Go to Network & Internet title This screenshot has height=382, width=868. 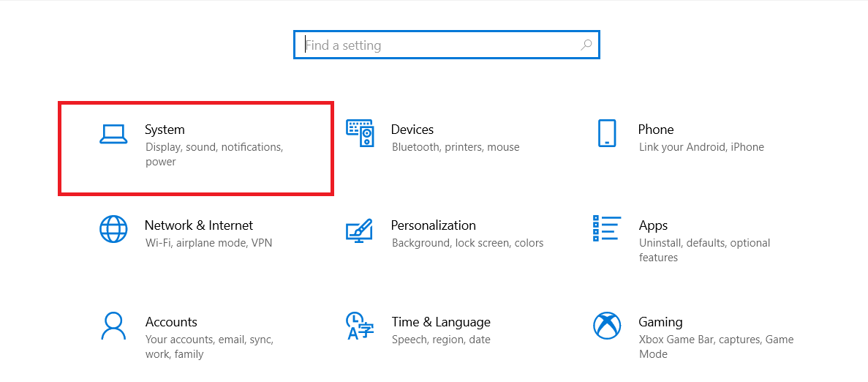[199, 225]
